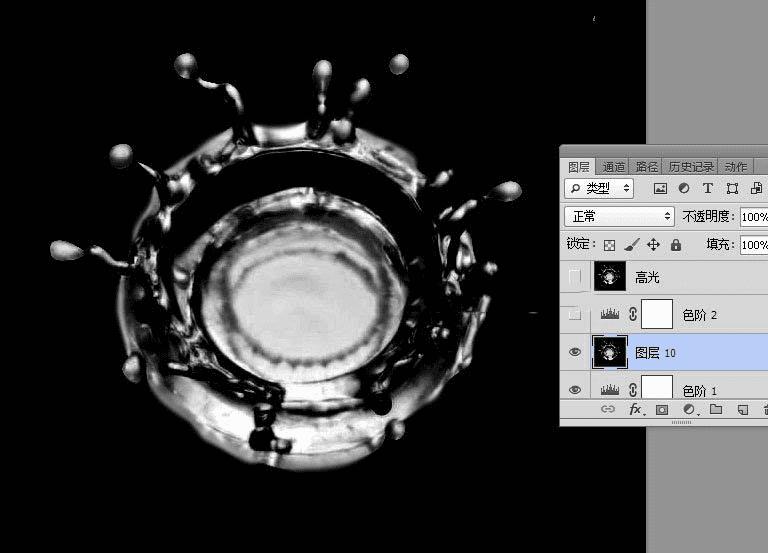768x553 pixels.
Task: Filter layers by shape layer icon
Action: (732, 189)
